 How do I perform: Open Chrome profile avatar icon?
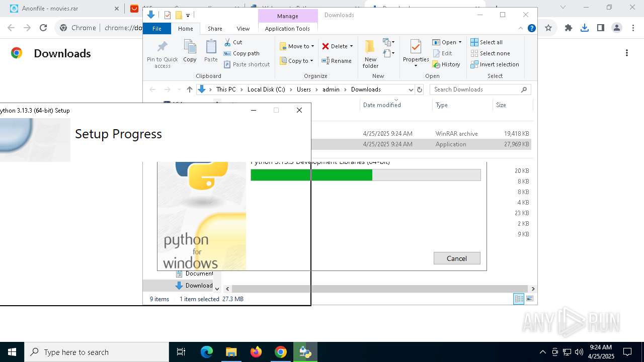point(617,28)
